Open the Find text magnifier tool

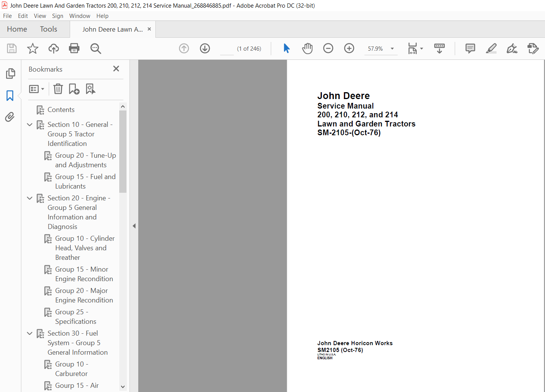[x=96, y=48]
